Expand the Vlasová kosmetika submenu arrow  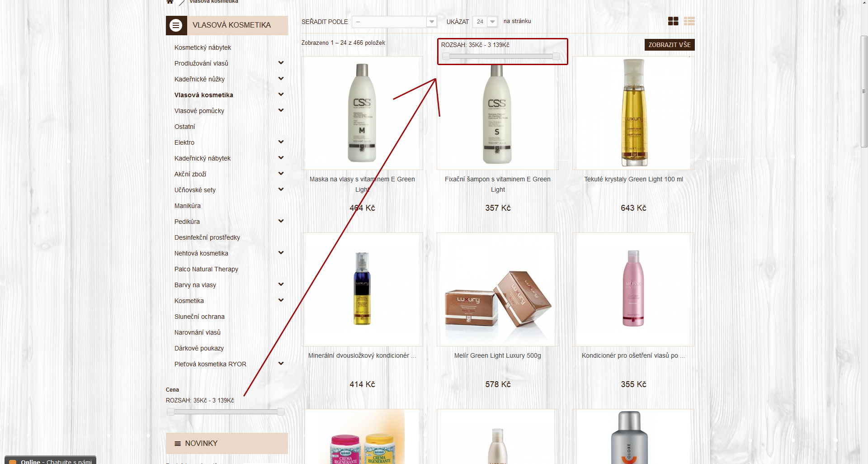[281, 95]
